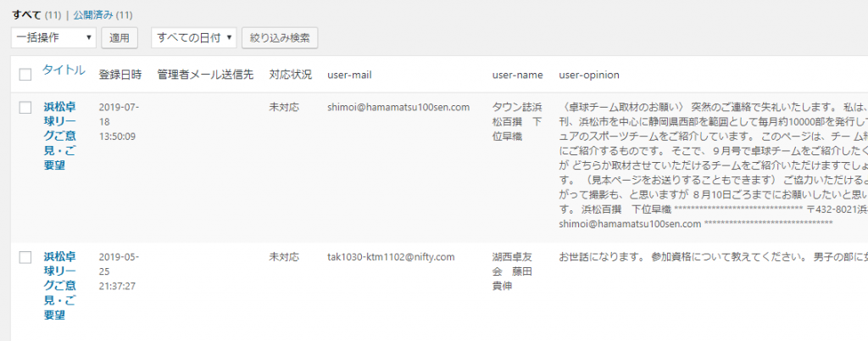Click the 管理者メール送信先 column header
This screenshot has height=341, width=868.
pos(205,75)
